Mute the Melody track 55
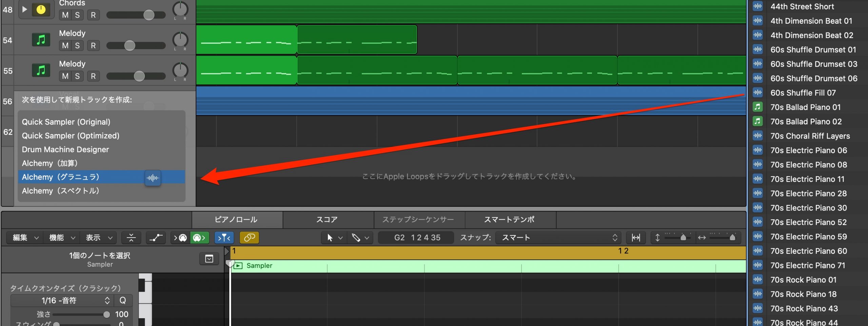Image resolution: width=868 pixels, height=326 pixels. [65, 76]
